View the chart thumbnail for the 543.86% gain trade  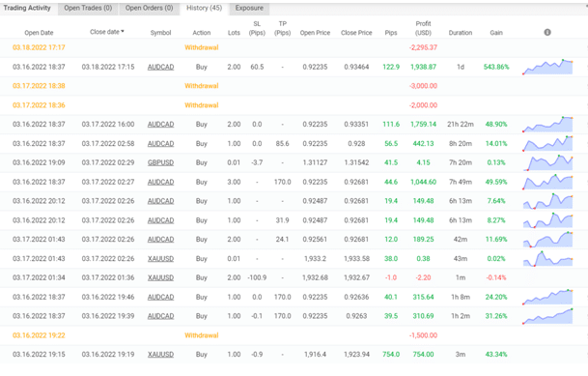(x=547, y=67)
